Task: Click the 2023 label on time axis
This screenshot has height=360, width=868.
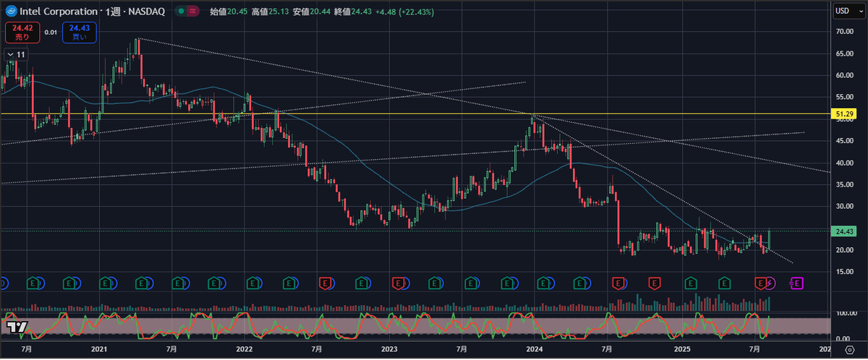Action: 389,349
